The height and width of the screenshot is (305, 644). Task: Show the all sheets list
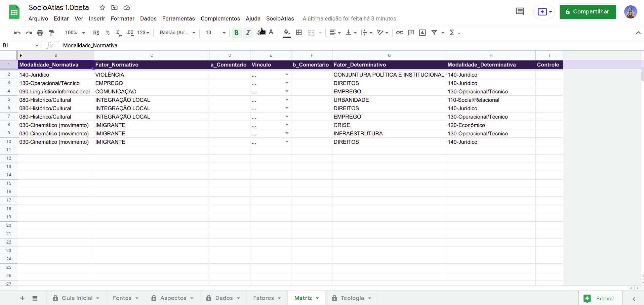point(35,298)
